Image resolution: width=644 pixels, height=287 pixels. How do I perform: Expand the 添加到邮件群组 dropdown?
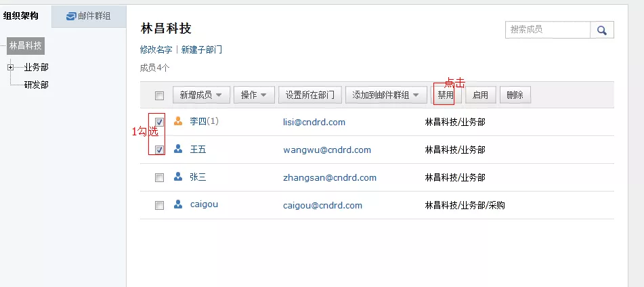click(385, 95)
